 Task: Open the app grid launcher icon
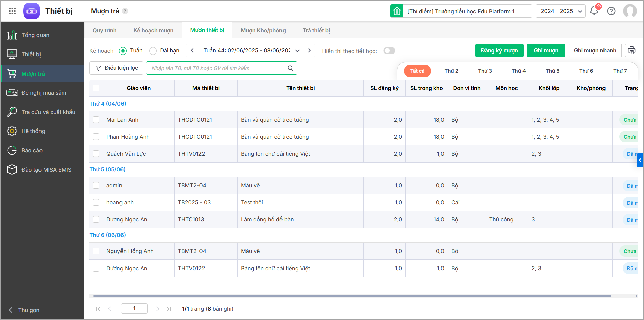12,11
